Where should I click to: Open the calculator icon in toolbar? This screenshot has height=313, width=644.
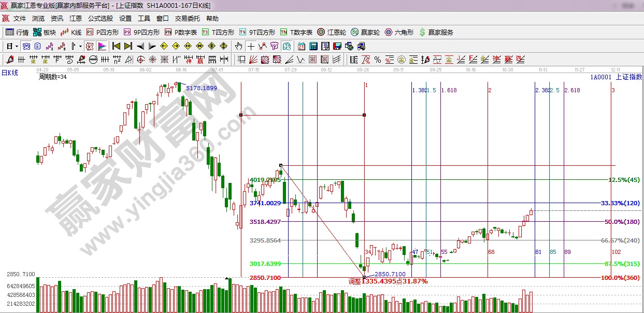coord(312,46)
